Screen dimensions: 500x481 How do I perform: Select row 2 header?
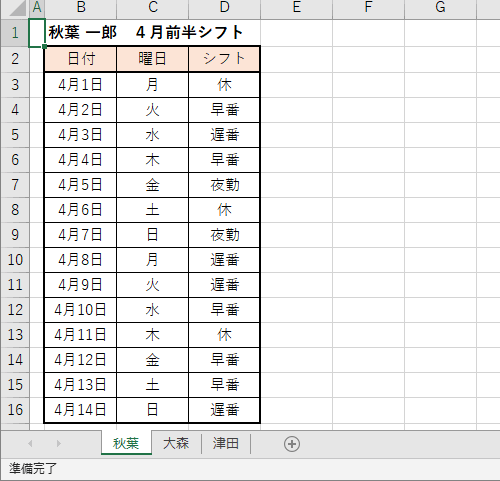(15, 59)
